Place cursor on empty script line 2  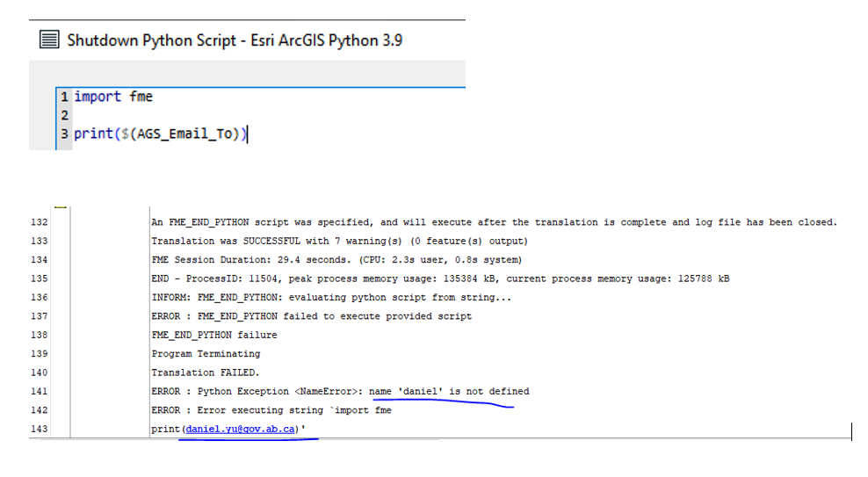click(269, 115)
